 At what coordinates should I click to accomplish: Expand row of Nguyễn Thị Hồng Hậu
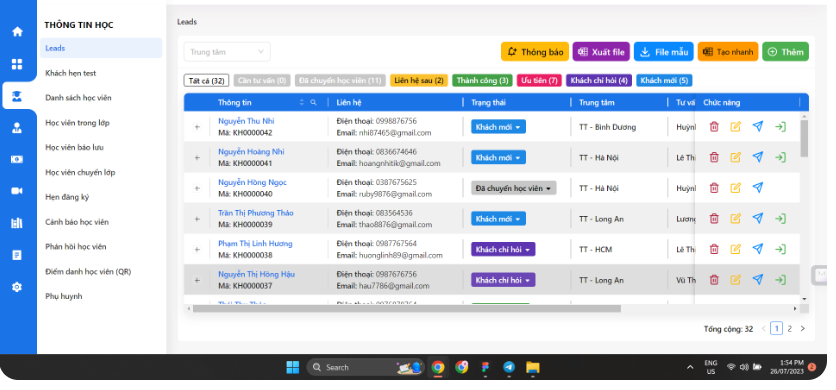[x=197, y=280]
